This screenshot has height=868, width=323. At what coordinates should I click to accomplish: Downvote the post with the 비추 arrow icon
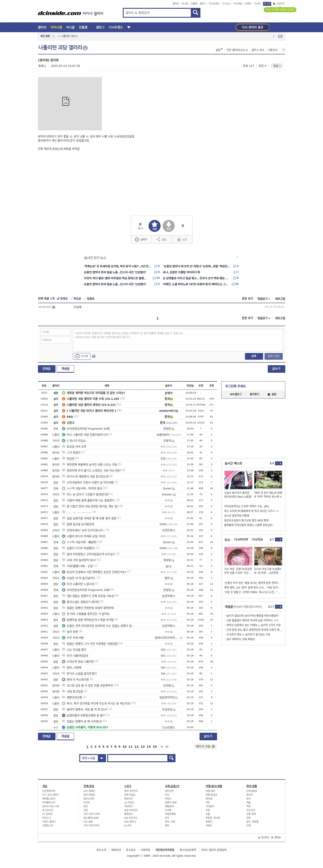click(168, 226)
